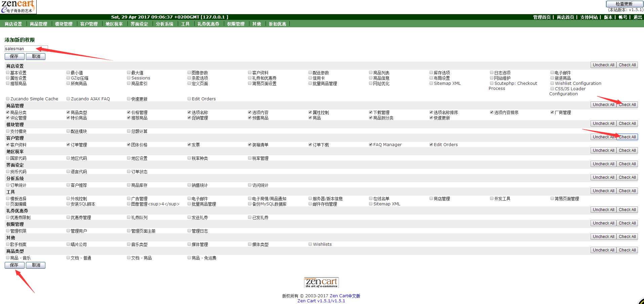Toggle the 支付模块 checkbox
This screenshot has height=304, width=644.
(x=8, y=131)
